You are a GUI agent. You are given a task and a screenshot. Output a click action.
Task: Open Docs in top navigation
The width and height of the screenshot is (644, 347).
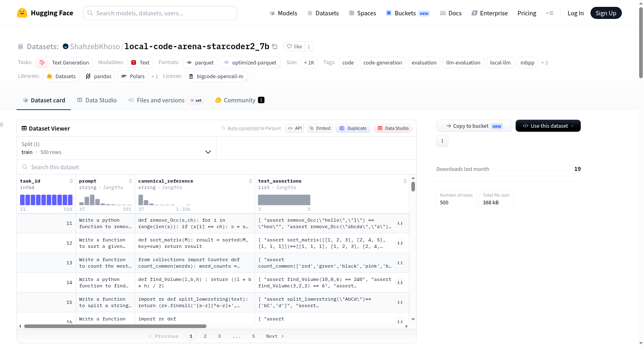(450, 13)
